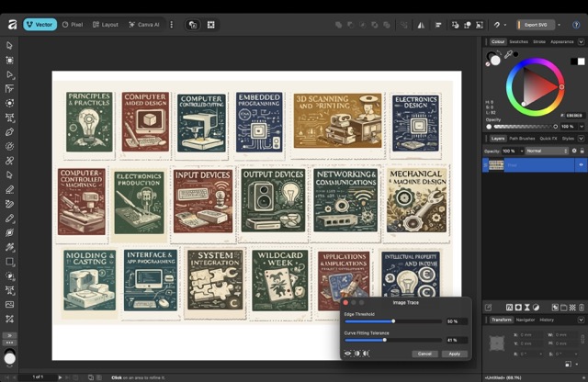Image resolution: width=588 pixels, height=382 pixels.
Task: Add a new pixel layer checkerboard icon
Action: point(572,308)
